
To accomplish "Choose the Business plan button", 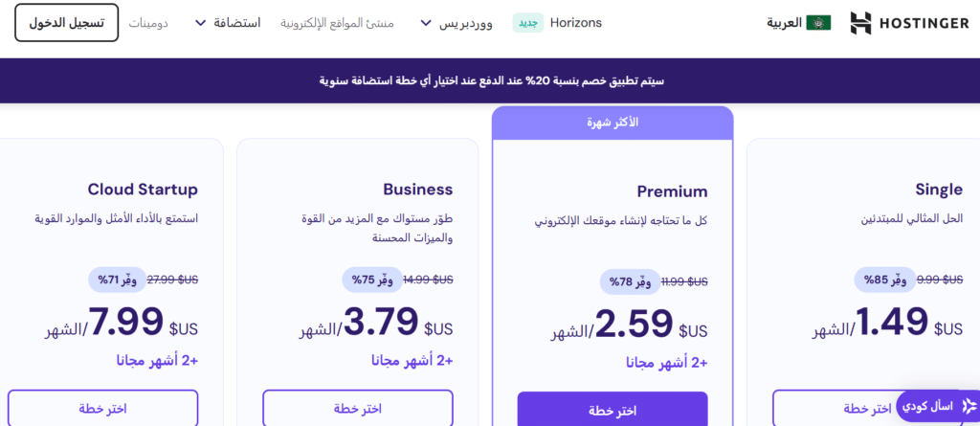I will click(x=358, y=409).
